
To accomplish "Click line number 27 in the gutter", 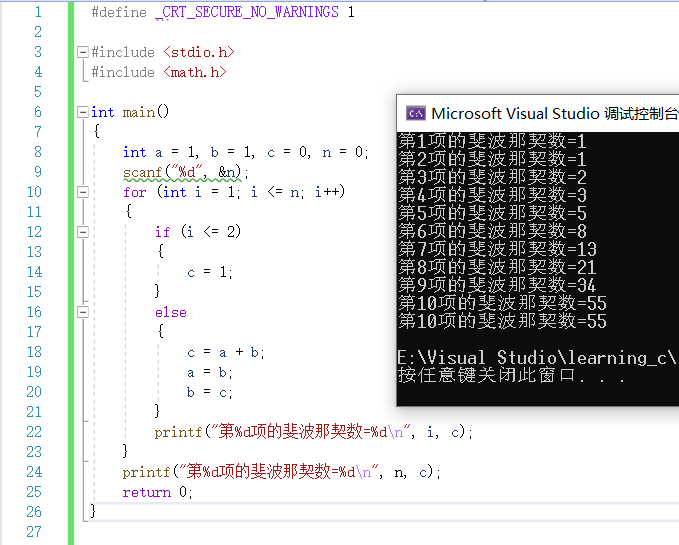I will tap(34, 532).
